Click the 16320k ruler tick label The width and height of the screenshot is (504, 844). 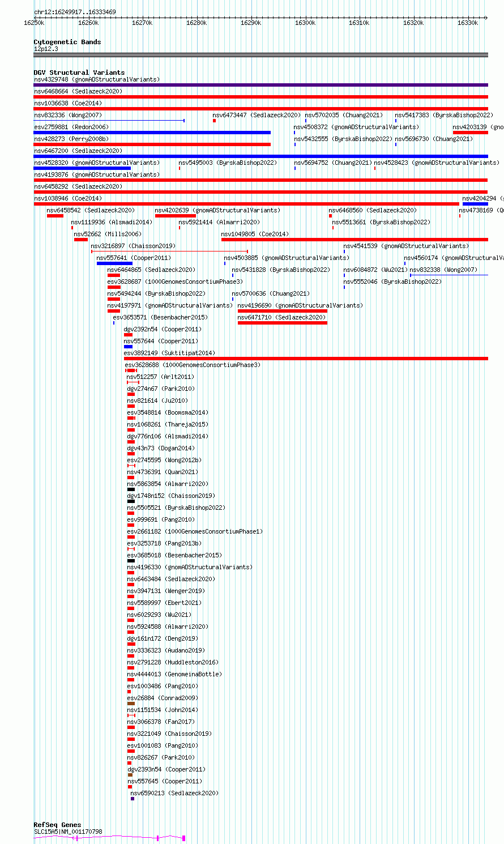pyautogui.click(x=413, y=23)
